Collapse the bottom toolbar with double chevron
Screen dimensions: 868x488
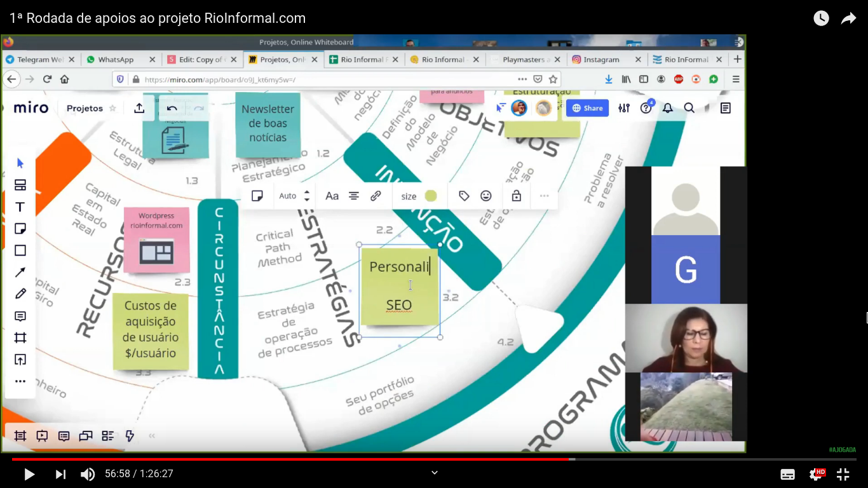tap(152, 436)
